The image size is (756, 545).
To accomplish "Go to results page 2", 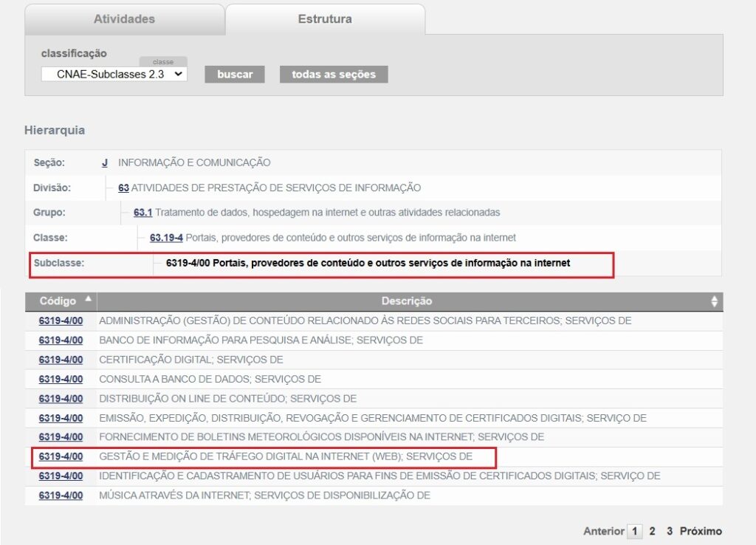I will click(652, 531).
